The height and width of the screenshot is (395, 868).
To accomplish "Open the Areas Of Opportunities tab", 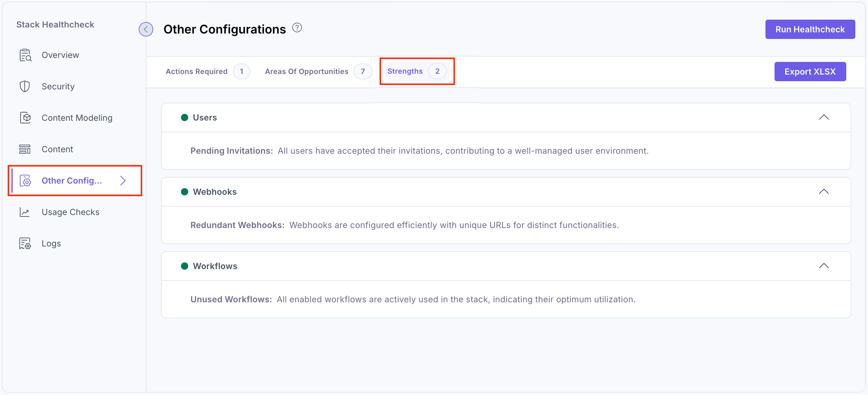I will [306, 71].
